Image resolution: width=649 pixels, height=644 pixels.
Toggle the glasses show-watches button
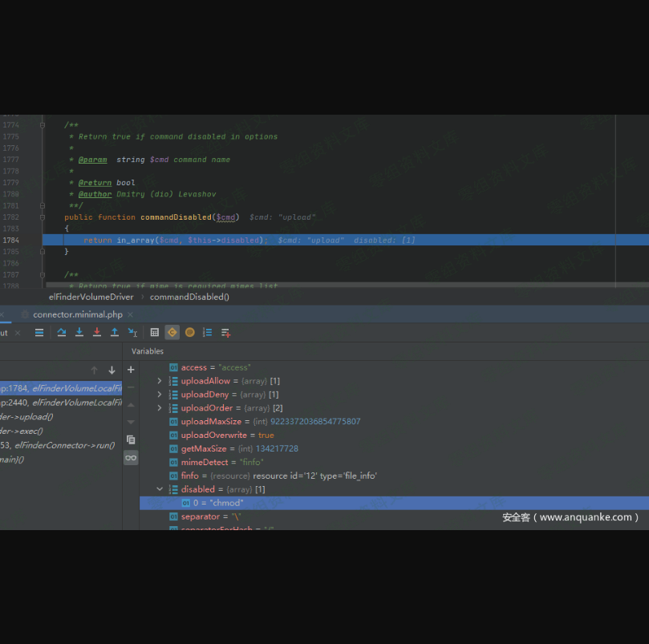[131, 458]
